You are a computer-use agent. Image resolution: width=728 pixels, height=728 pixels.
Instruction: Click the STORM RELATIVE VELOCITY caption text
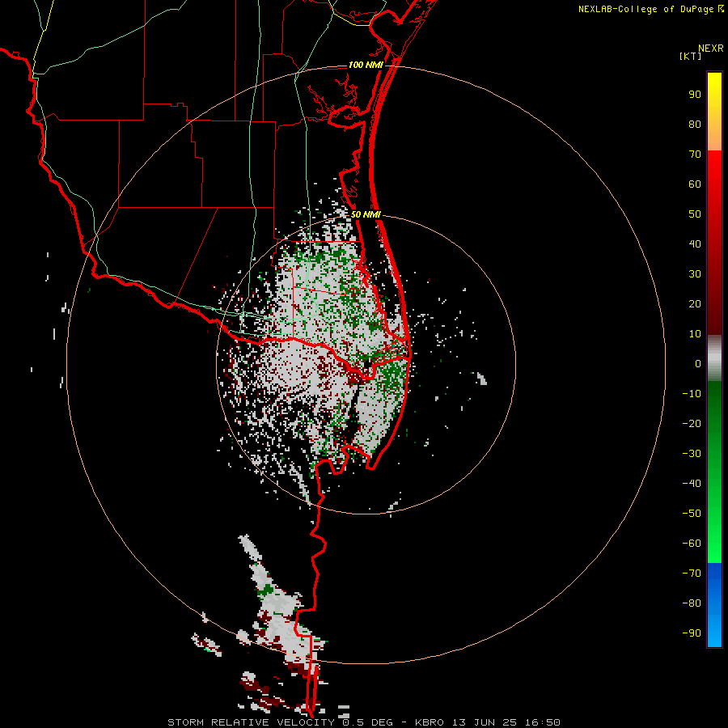tap(251, 722)
